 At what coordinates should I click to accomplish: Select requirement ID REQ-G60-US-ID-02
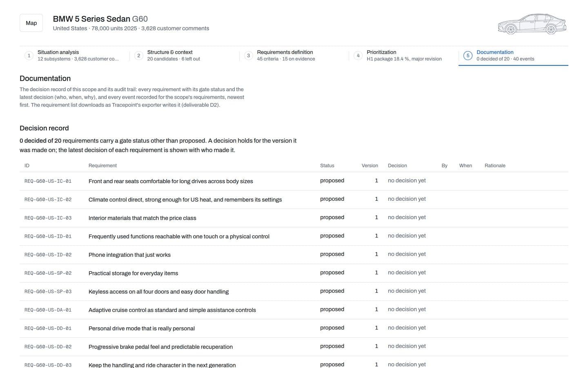[48, 255]
